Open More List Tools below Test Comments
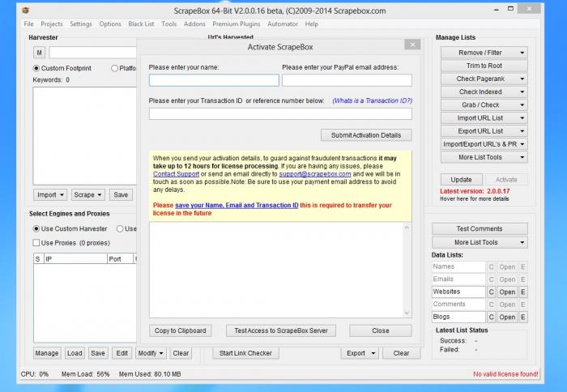Viewport: 567px width, 392px height. coord(480,242)
